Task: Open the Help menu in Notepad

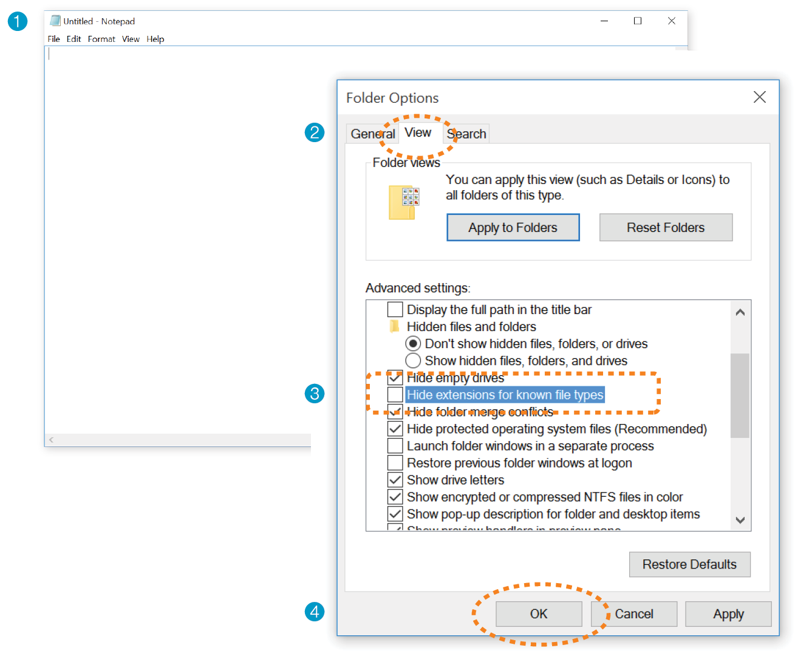Action: (x=155, y=39)
